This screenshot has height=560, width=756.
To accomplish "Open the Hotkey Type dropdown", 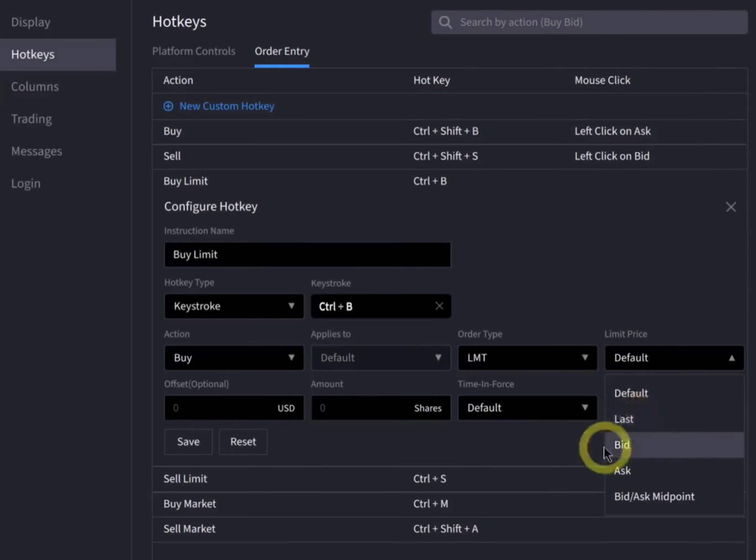I will (x=233, y=306).
